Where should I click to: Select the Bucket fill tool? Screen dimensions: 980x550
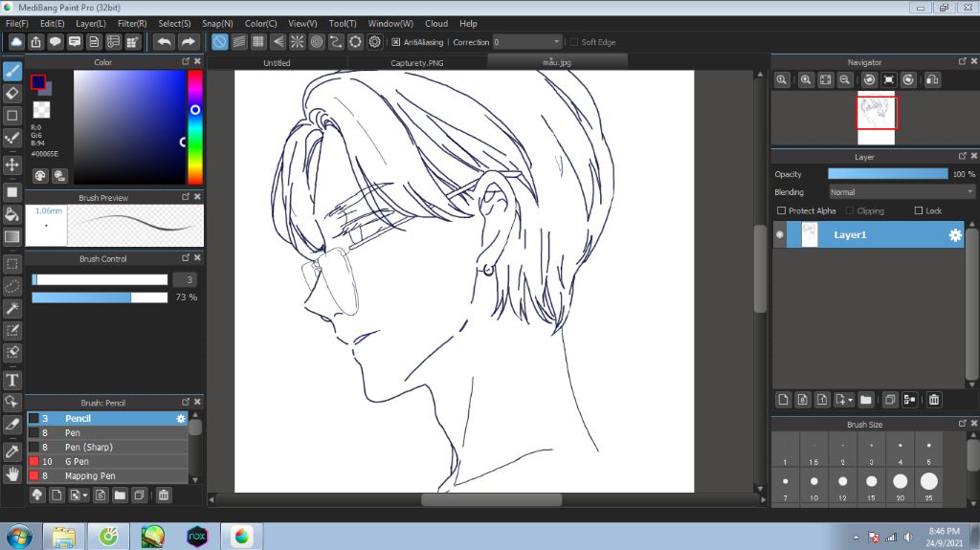point(11,214)
